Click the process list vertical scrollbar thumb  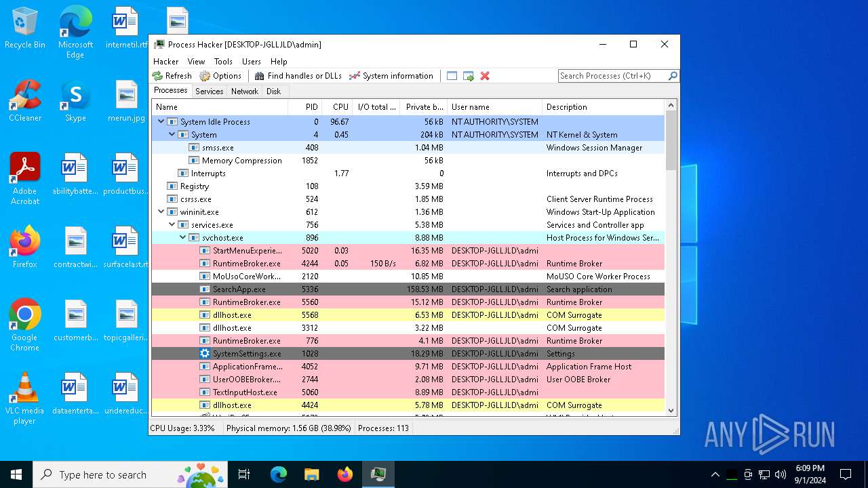coord(671,140)
